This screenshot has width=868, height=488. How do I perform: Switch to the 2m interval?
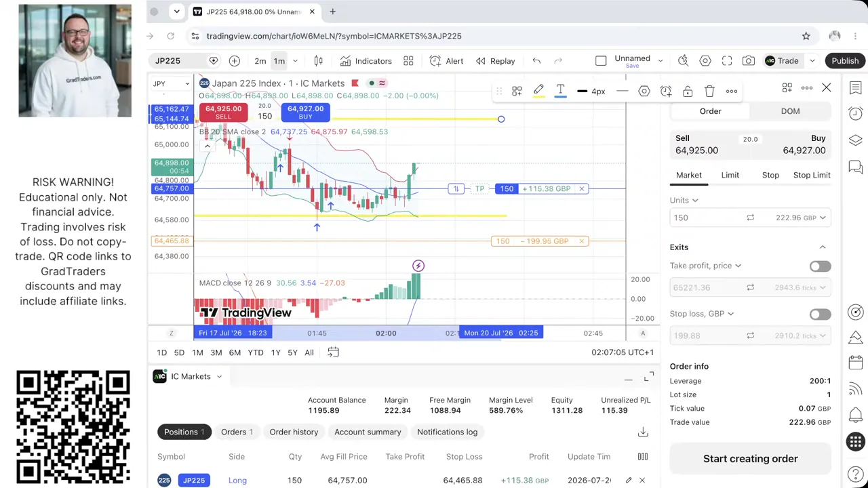[260, 61]
